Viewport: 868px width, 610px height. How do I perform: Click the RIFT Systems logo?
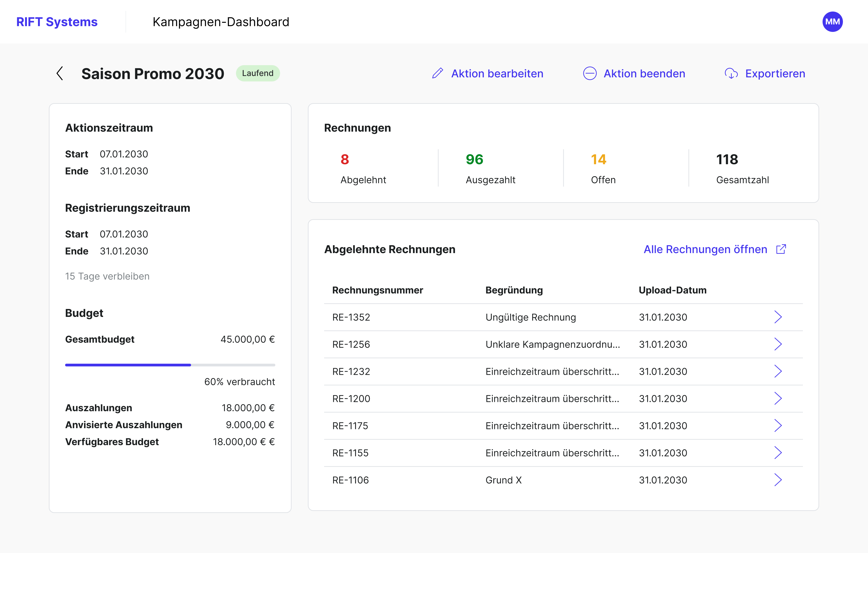pos(57,22)
